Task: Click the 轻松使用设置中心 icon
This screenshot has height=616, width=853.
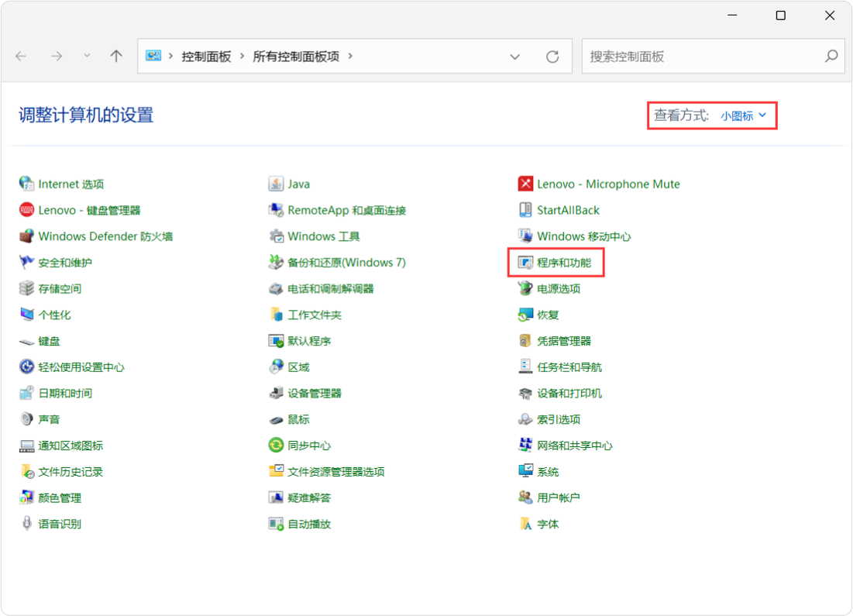Action: pos(26,367)
